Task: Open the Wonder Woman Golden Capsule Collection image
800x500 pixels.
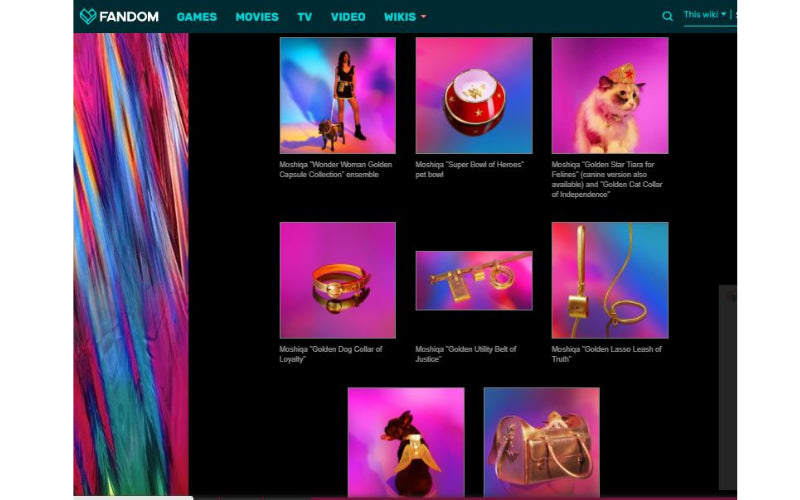Action: coord(337,95)
